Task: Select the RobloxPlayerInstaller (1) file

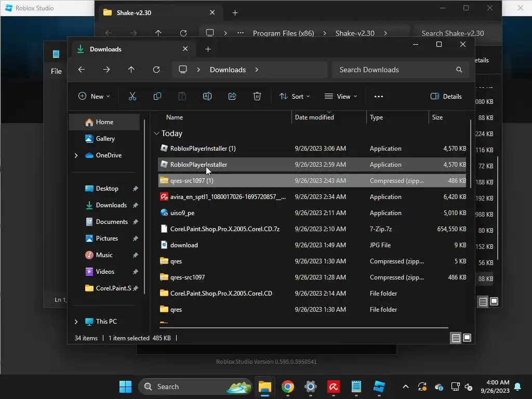Action: (x=312, y=149)
